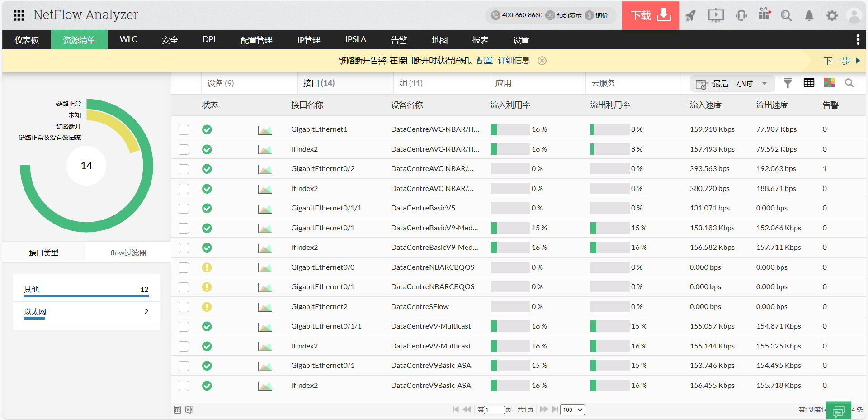Change the page size dropdown from 100
This screenshot has width=868, height=420.
pos(572,410)
